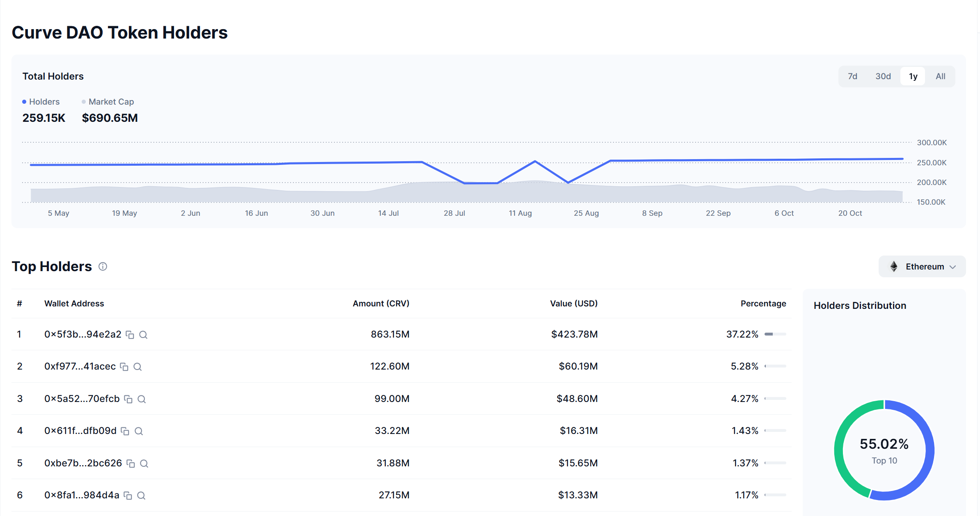Copy wallet address 0x5f3b...94e2a2
The height and width of the screenshot is (516, 980).
click(x=130, y=335)
